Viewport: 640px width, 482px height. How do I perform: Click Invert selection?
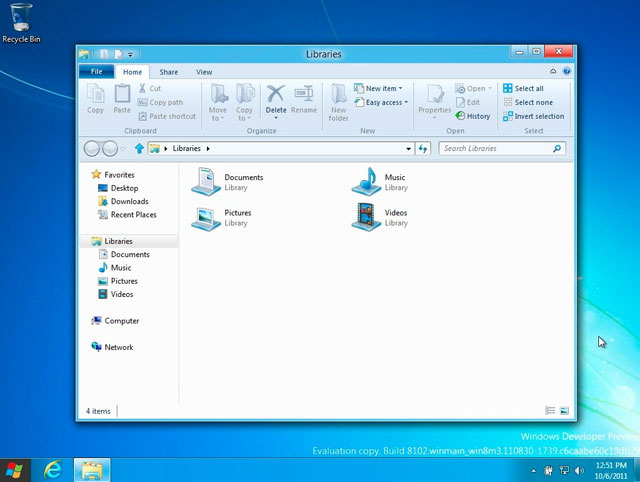533,116
